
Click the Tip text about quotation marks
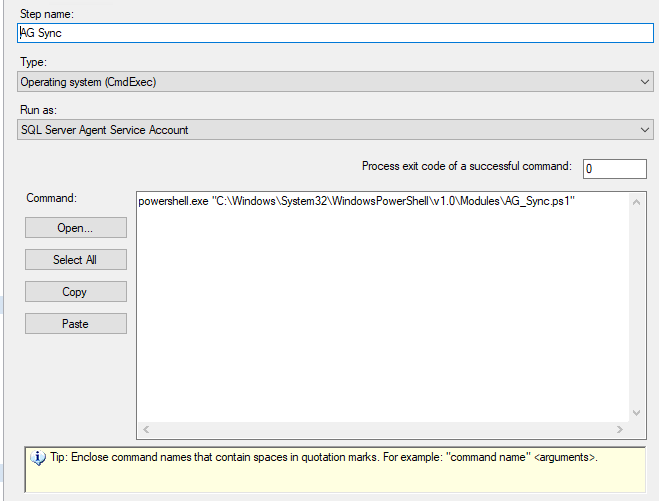coord(324,457)
